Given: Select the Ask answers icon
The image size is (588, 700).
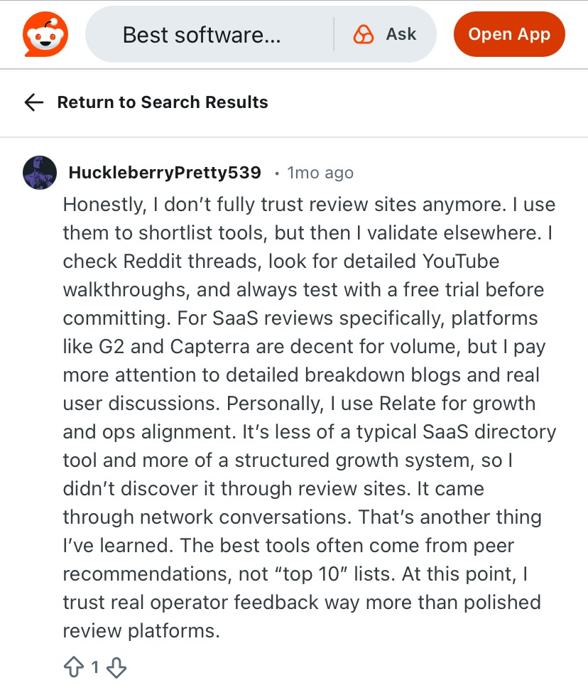Looking at the screenshot, I should [363, 33].
